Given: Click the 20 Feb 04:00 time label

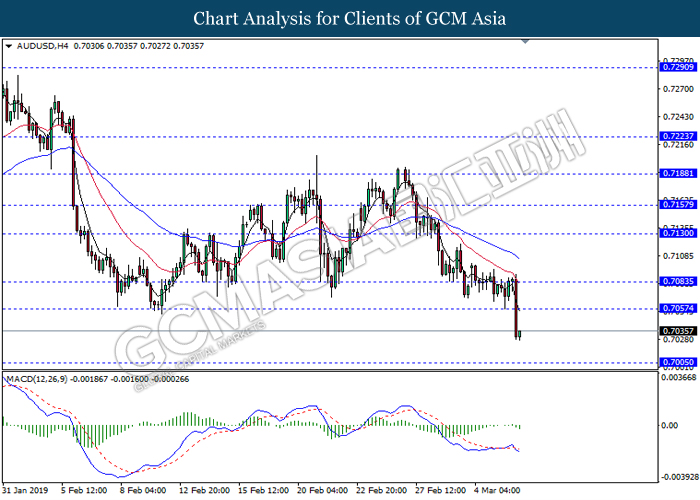Looking at the screenshot, I should tap(322, 490).
